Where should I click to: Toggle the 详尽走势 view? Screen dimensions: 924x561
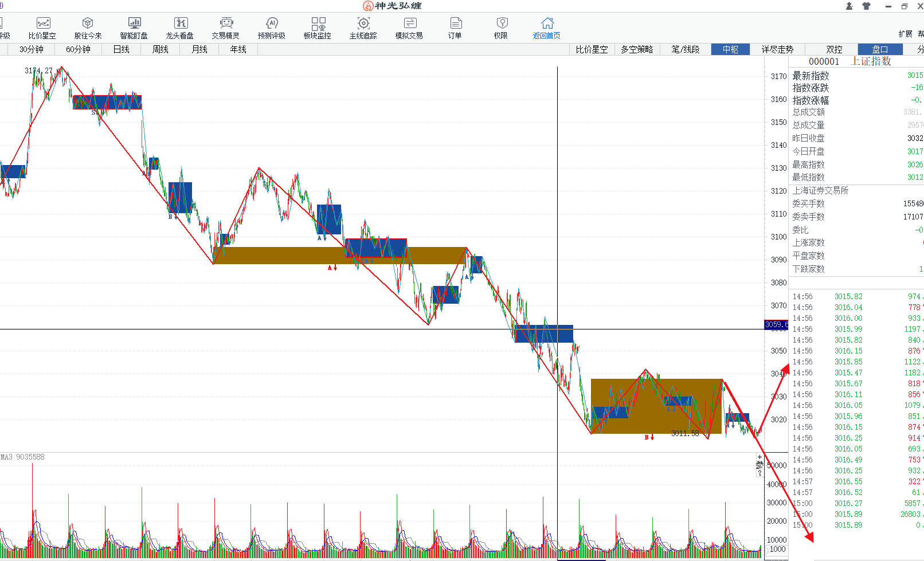click(777, 49)
